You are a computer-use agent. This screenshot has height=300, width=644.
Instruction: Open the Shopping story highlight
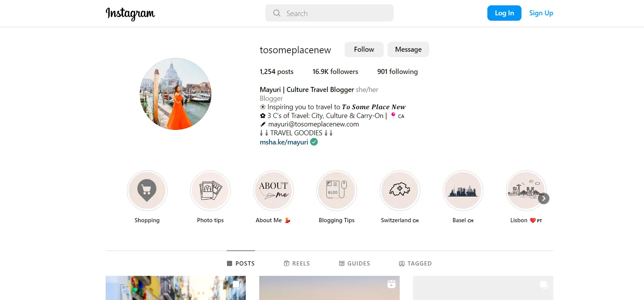click(147, 190)
